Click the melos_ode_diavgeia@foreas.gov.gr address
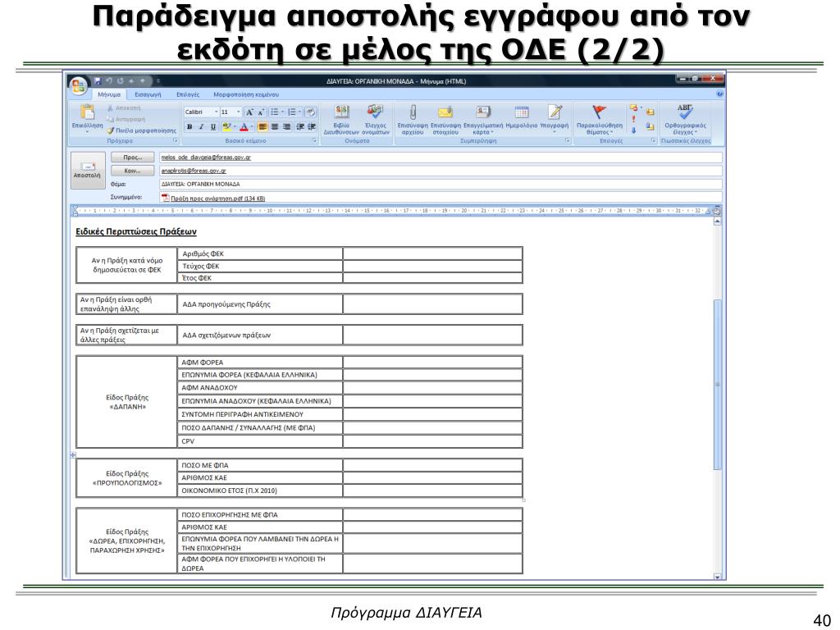840x630 pixels. point(206,157)
